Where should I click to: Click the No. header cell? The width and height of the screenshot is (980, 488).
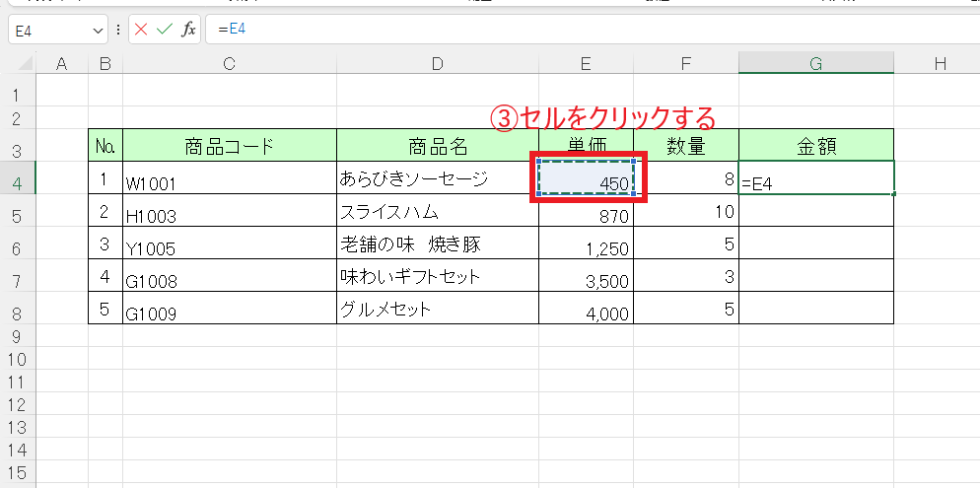click(x=105, y=145)
